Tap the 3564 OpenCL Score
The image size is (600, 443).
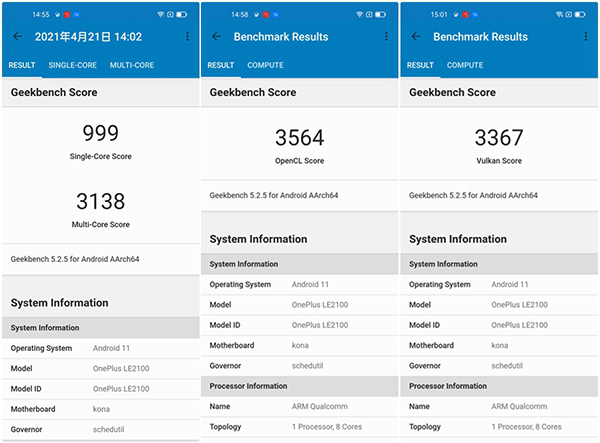pos(299,138)
